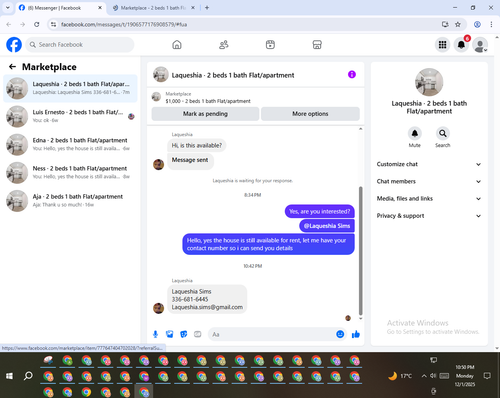
Task: Expand the Privacy & support section
Action: click(429, 216)
